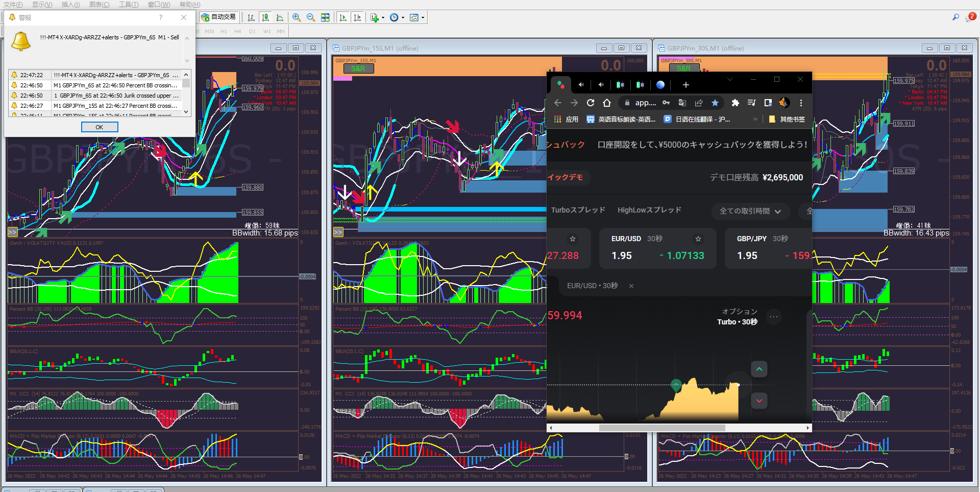Open the saved passwords key icon

click(666, 103)
